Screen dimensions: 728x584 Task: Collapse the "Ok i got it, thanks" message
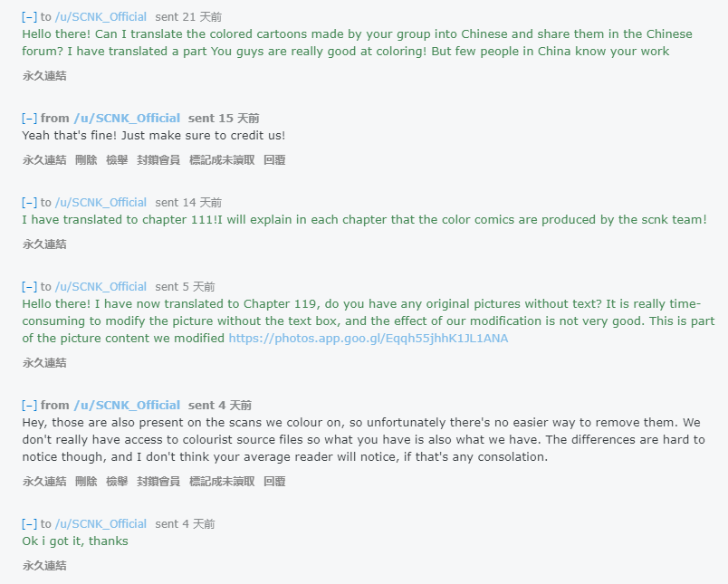[30, 524]
